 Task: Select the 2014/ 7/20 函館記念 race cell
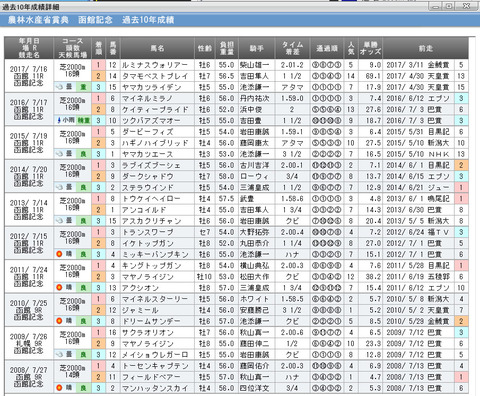29,176
